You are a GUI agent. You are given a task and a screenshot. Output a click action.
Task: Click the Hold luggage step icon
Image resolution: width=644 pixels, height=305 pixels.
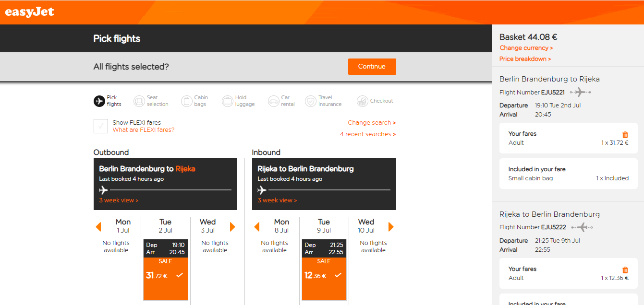tap(228, 101)
